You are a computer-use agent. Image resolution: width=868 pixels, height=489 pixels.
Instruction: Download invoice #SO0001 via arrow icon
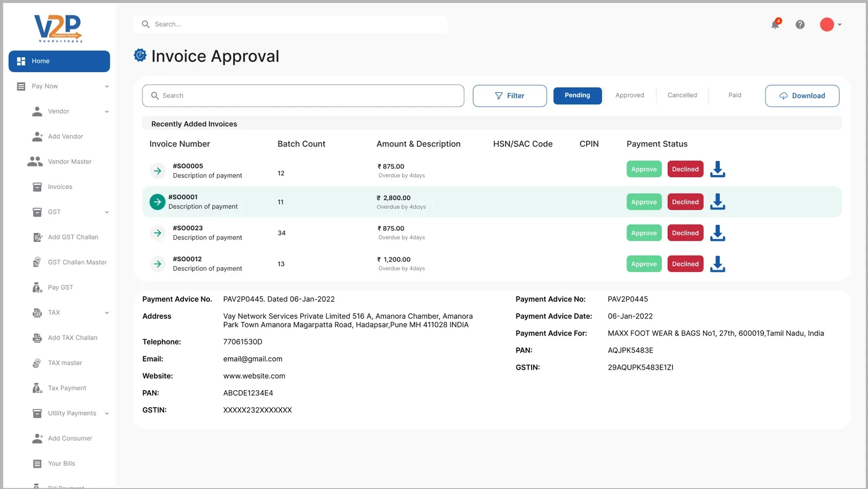coord(718,201)
